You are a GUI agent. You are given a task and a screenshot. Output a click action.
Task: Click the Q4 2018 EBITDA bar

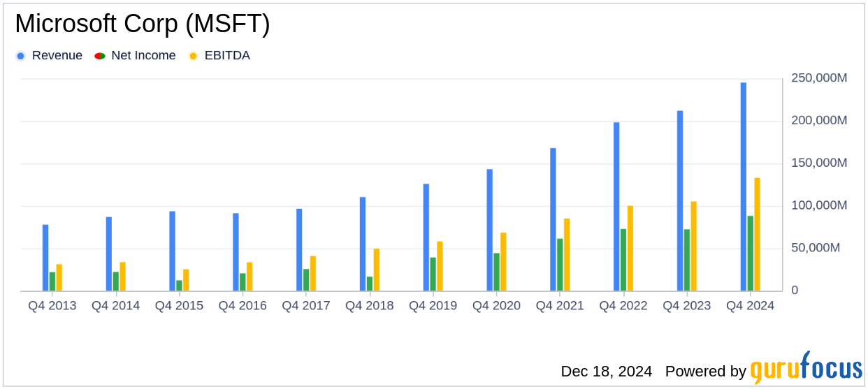pyautogui.click(x=377, y=270)
